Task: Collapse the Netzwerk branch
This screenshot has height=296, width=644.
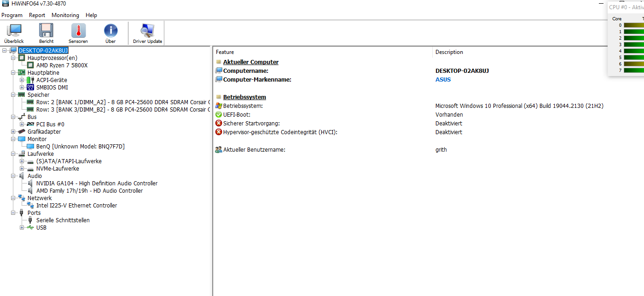Action: pyautogui.click(x=13, y=198)
